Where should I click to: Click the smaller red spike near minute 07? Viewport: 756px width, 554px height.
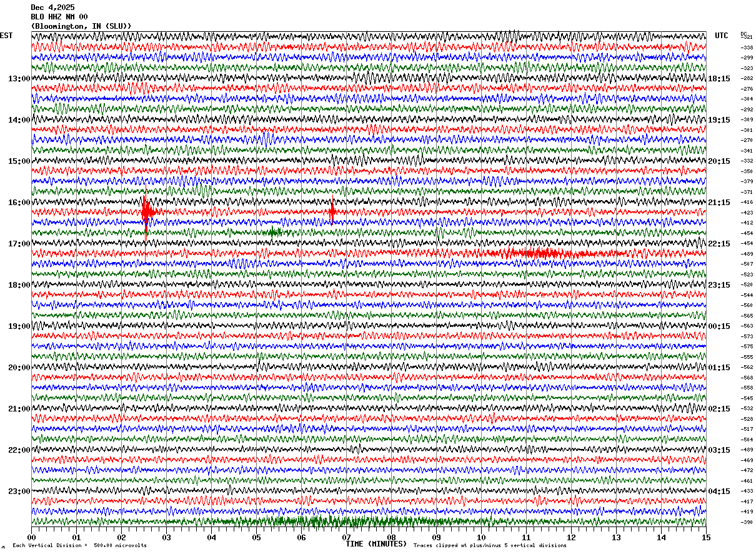(x=332, y=212)
